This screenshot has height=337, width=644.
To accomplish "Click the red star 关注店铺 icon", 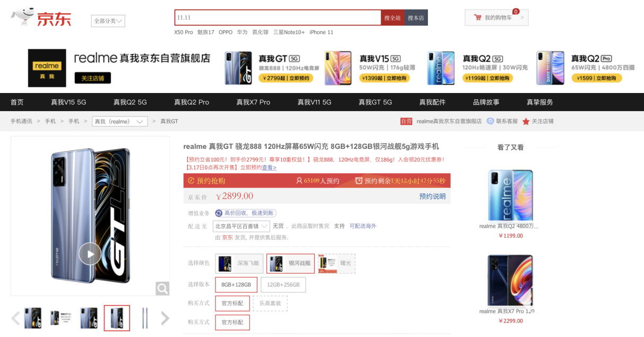I will 526,121.
